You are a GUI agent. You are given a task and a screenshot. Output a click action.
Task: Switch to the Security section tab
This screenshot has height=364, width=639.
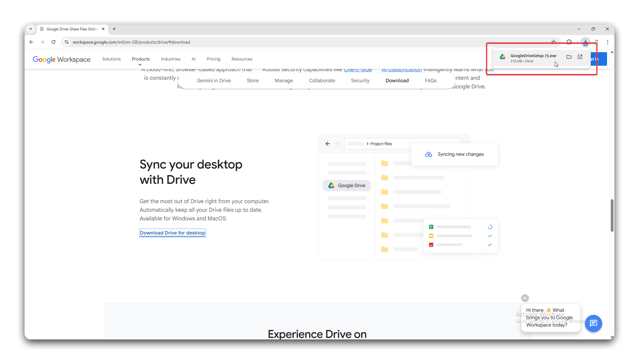tap(360, 80)
